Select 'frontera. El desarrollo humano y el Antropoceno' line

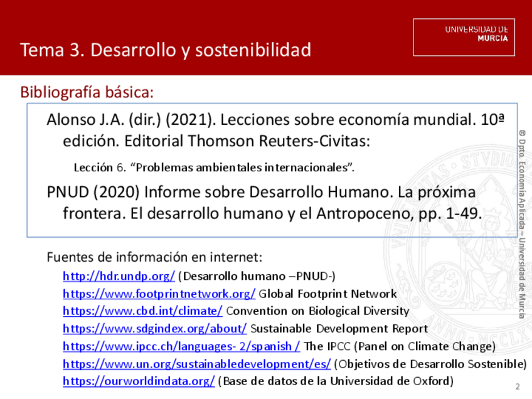click(x=272, y=214)
